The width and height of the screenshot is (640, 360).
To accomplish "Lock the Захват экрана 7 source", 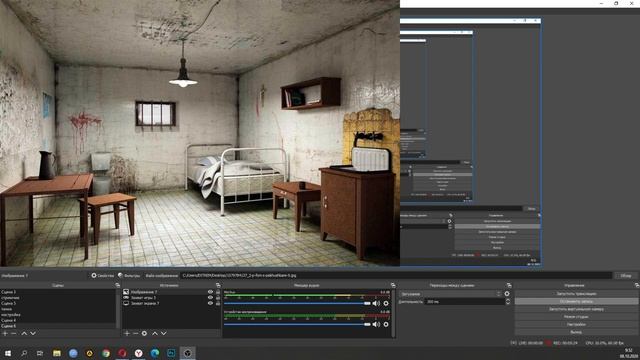I will coord(218,303).
